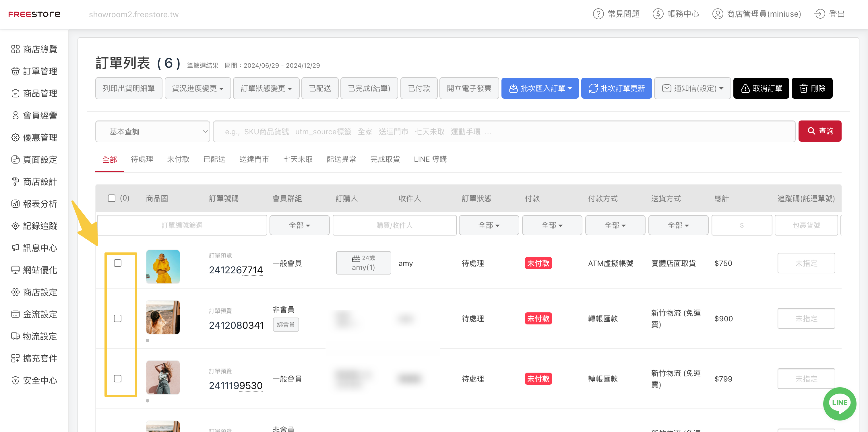
Task: Switch to 未付款 tab
Action: 178,159
